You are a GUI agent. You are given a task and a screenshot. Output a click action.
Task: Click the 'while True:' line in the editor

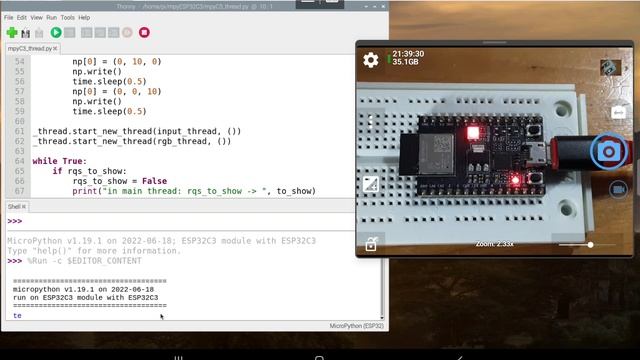tap(60, 161)
